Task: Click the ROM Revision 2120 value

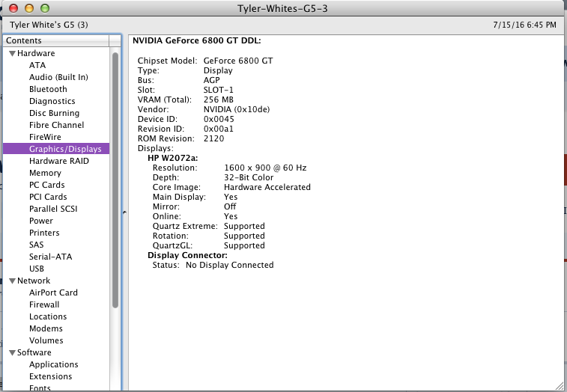Action: (x=213, y=138)
